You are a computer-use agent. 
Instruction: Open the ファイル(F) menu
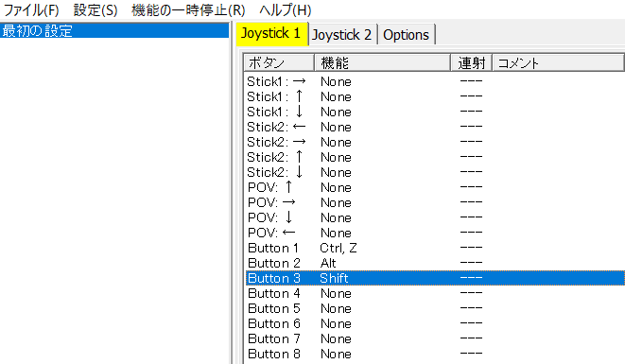tap(31, 10)
